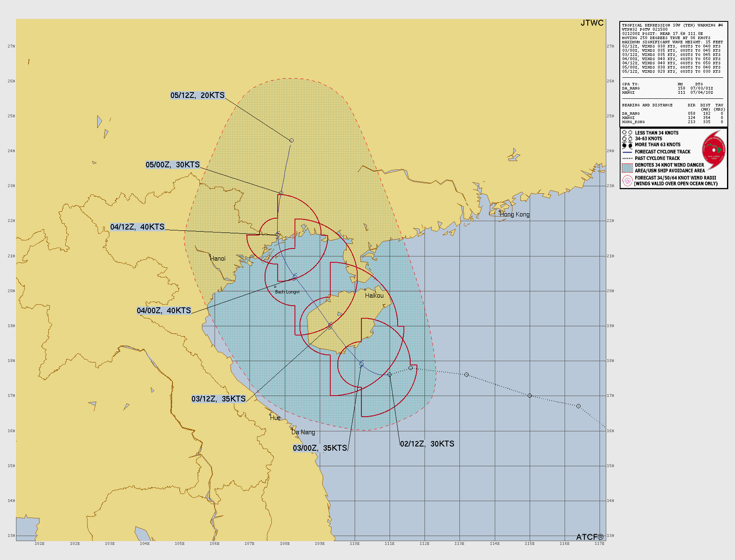Click the Hong Kong city label
This screenshot has width=735, height=560.
[x=515, y=214]
